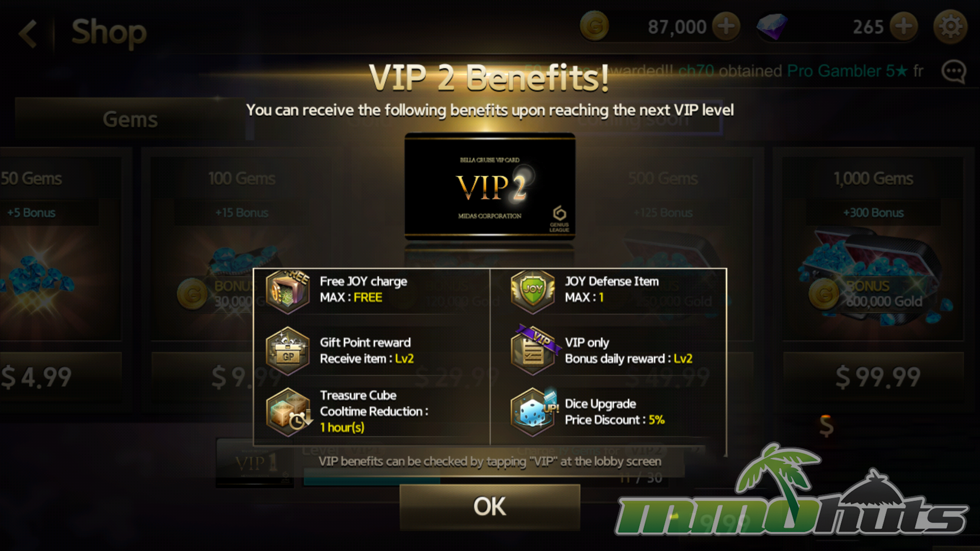
Task: Tap the Treasure Cube cooltime icon
Action: pyautogui.click(x=289, y=412)
